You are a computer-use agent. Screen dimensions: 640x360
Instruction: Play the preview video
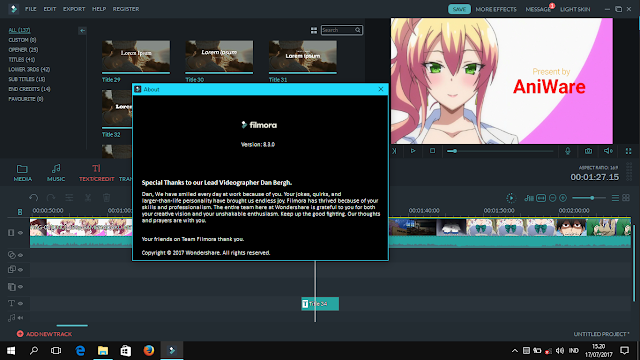[x=413, y=151]
